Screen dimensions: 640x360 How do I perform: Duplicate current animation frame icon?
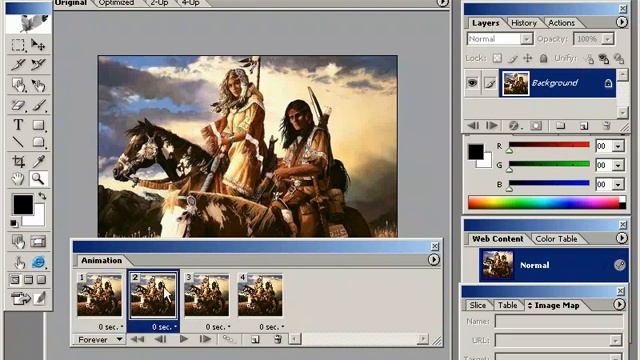point(255,339)
